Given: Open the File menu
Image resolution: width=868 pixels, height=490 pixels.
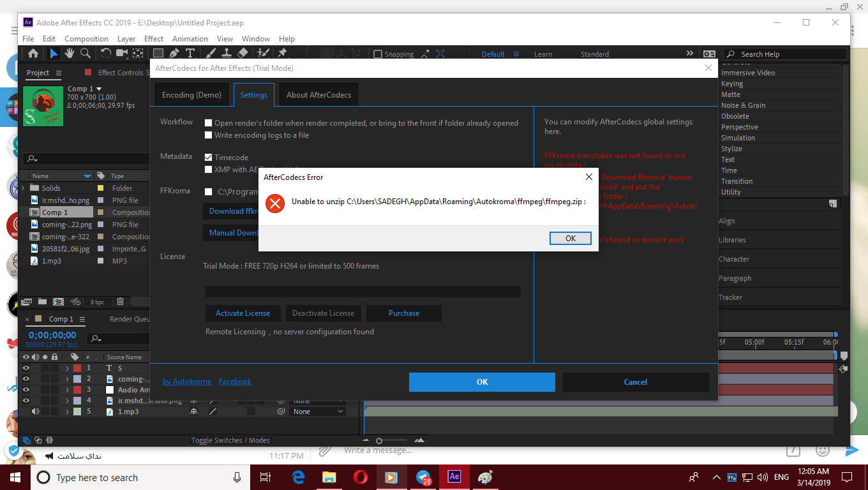Looking at the screenshot, I should point(28,38).
